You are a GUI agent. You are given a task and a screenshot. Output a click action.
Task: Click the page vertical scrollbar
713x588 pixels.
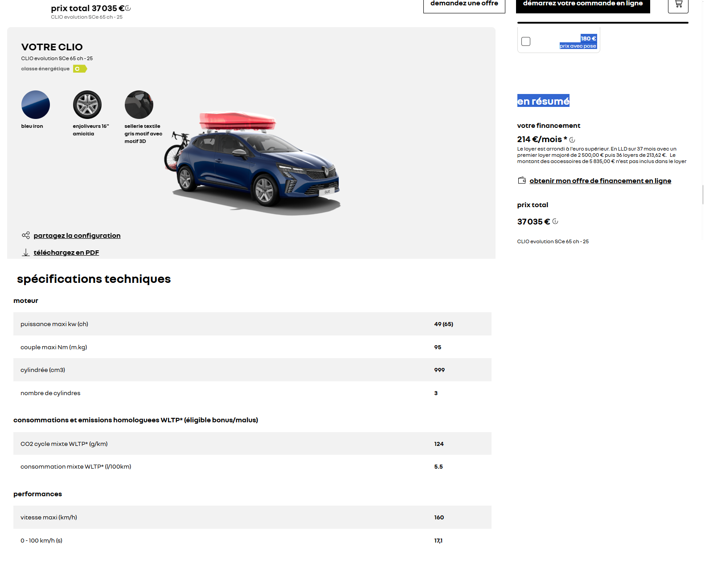pos(703,195)
